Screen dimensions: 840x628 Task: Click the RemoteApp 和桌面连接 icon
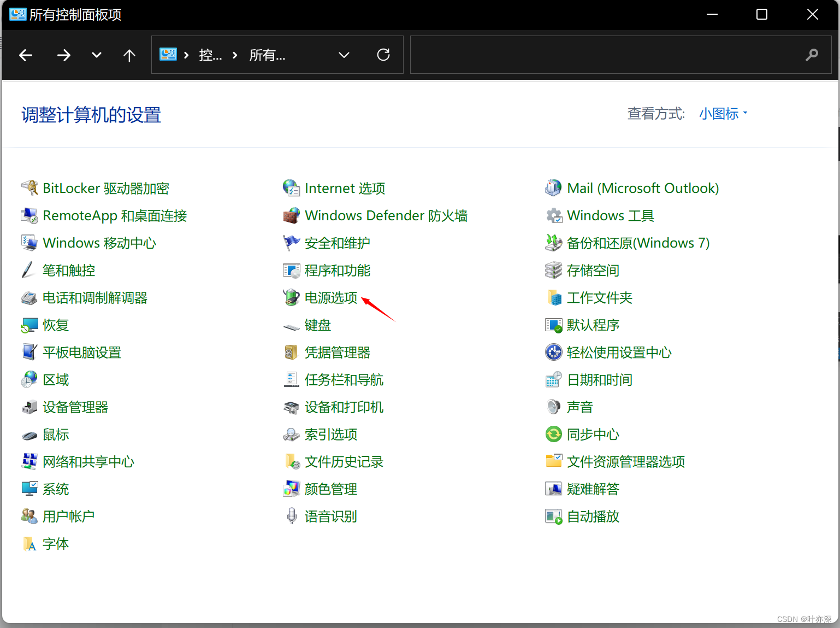[x=29, y=215]
